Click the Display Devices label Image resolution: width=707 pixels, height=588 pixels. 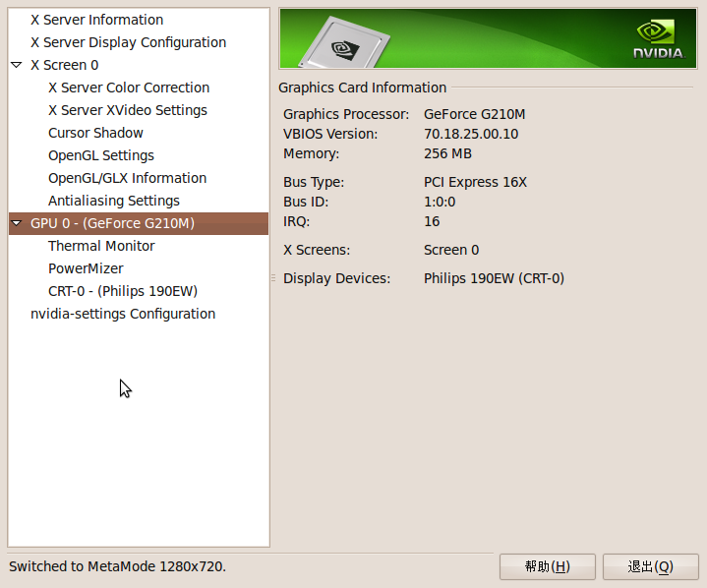click(x=336, y=278)
